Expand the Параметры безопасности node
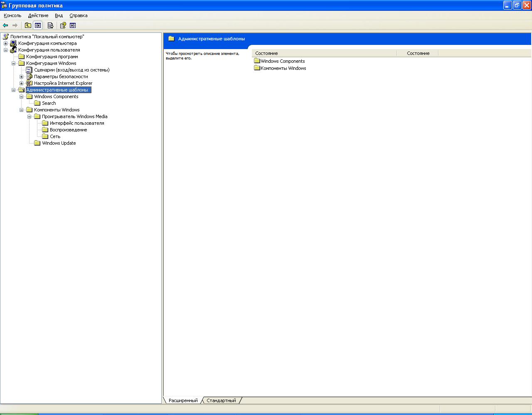This screenshot has height=415, width=532. 22,77
